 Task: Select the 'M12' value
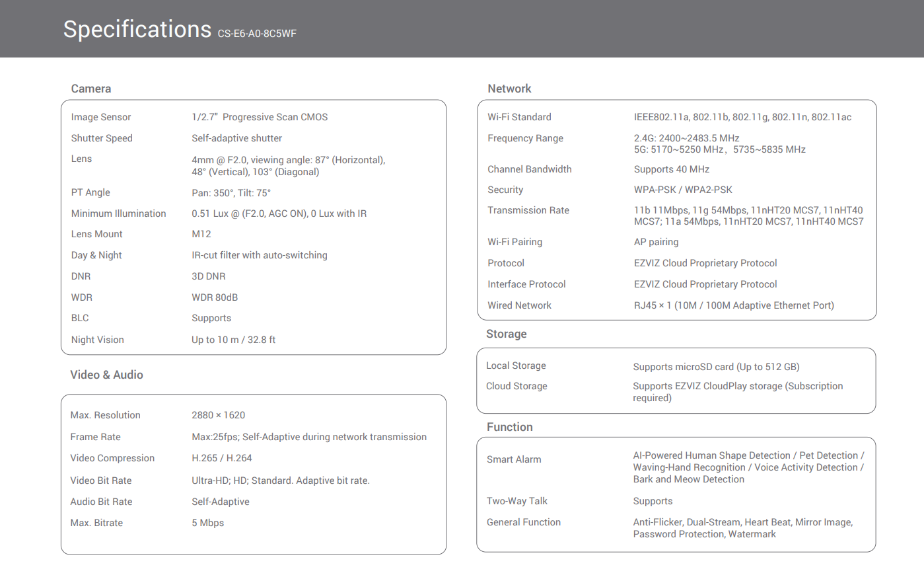[x=201, y=234]
